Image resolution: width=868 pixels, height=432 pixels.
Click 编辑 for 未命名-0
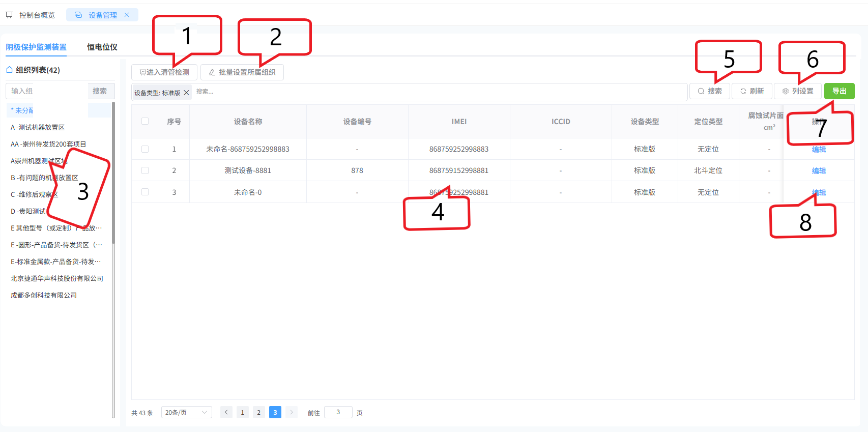[819, 192]
